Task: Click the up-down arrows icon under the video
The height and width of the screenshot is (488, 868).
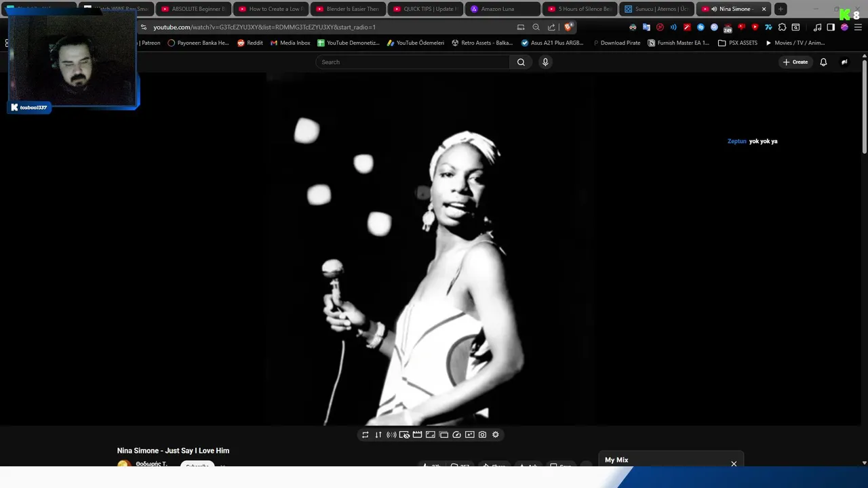Action: pos(378,434)
